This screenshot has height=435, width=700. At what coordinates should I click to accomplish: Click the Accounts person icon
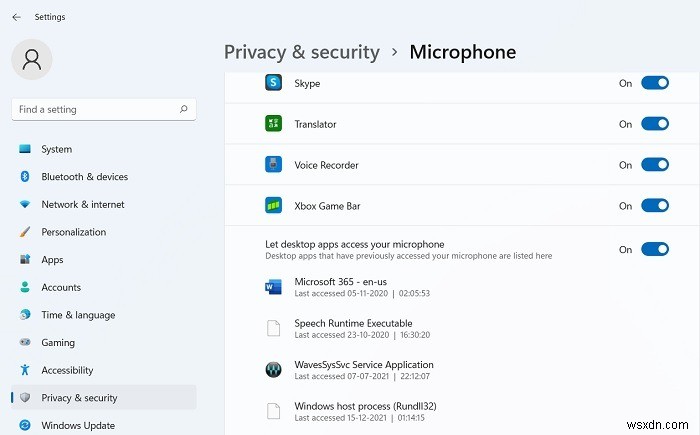(25, 287)
